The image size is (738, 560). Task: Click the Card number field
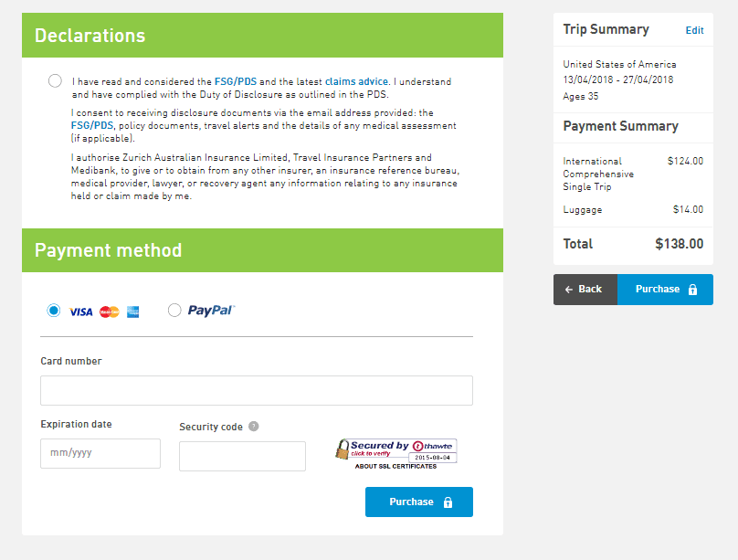(x=257, y=390)
